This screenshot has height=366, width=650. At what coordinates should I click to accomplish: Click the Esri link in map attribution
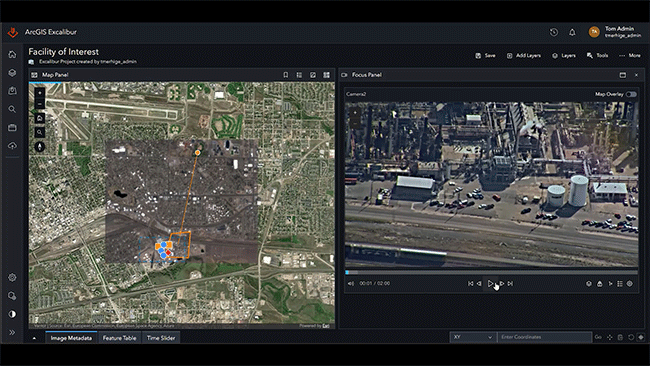pyautogui.click(x=326, y=326)
